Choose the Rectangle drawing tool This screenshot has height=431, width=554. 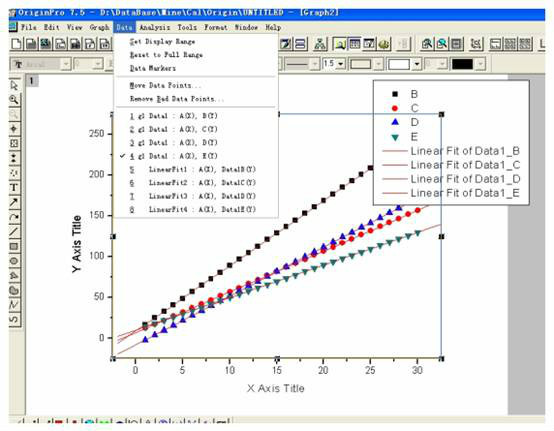click(x=14, y=246)
